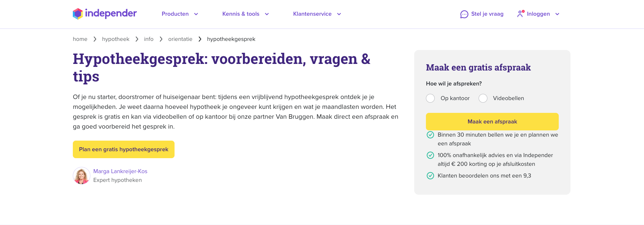
Task: Click the Hypotheekgesprek: voorbereiden page title
Action: [221, 68]
